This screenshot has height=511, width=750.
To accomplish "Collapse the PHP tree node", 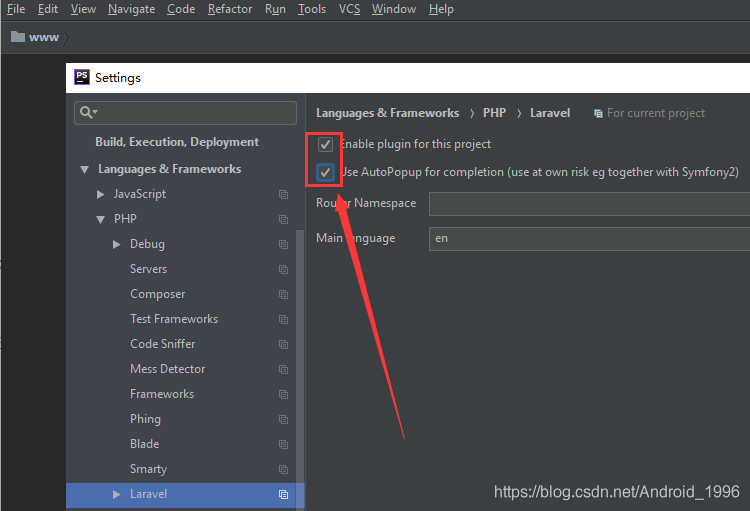I will [100, 220].
